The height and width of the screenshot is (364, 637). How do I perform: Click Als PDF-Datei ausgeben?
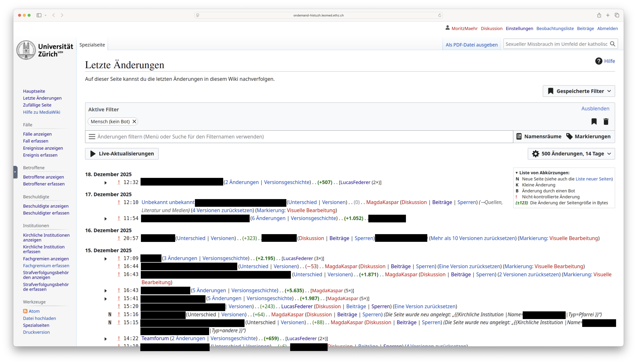[x=472, y=44]
